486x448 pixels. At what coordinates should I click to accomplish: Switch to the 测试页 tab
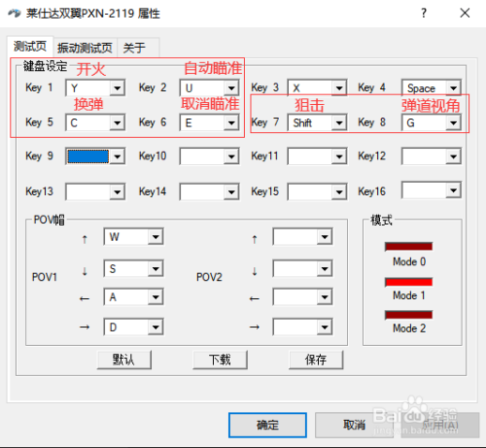[x=30, y=47]
